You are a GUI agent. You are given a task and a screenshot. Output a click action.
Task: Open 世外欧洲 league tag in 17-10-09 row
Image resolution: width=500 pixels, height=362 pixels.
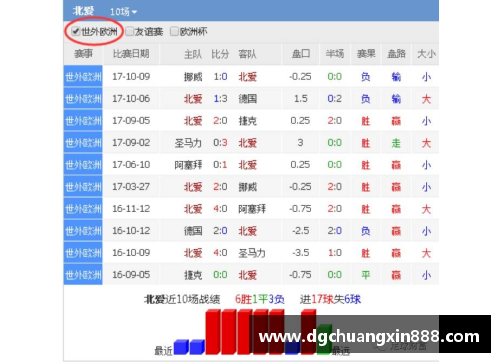(x=83, y=77)
